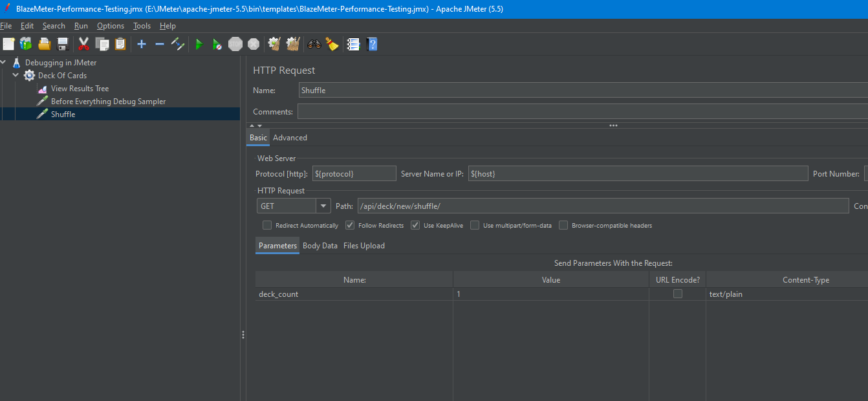
Task: Click the Clear All double-broom icon
Action: click(293, 44)
